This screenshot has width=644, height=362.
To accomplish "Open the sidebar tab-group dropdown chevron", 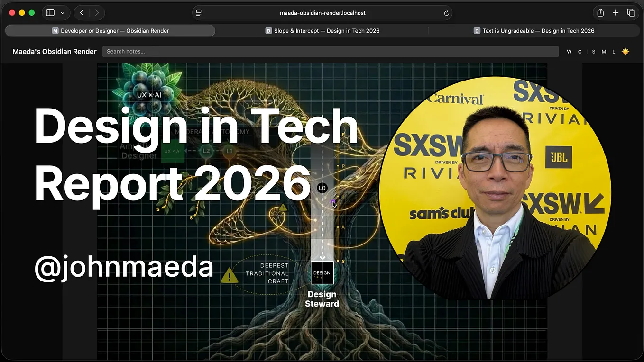I will pos(63,13).
